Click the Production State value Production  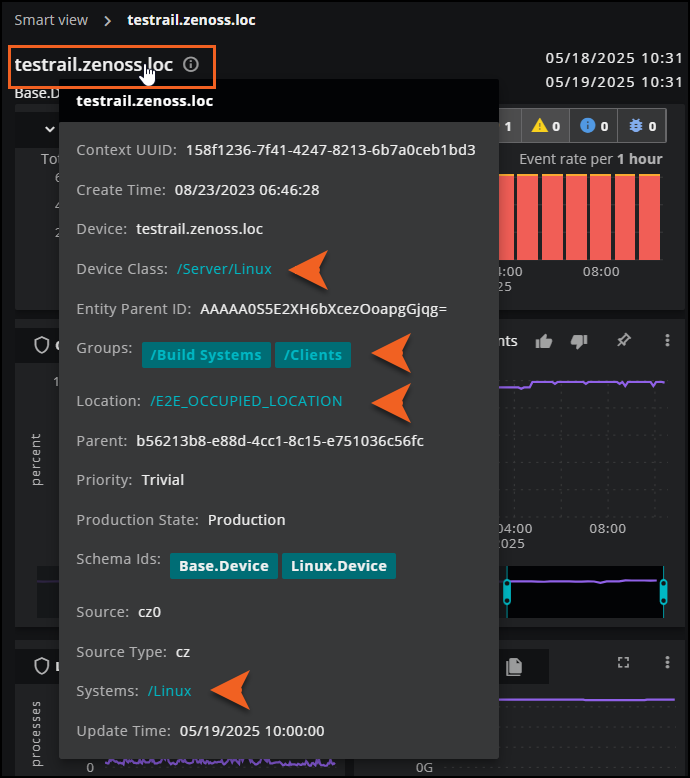point(247,520)
